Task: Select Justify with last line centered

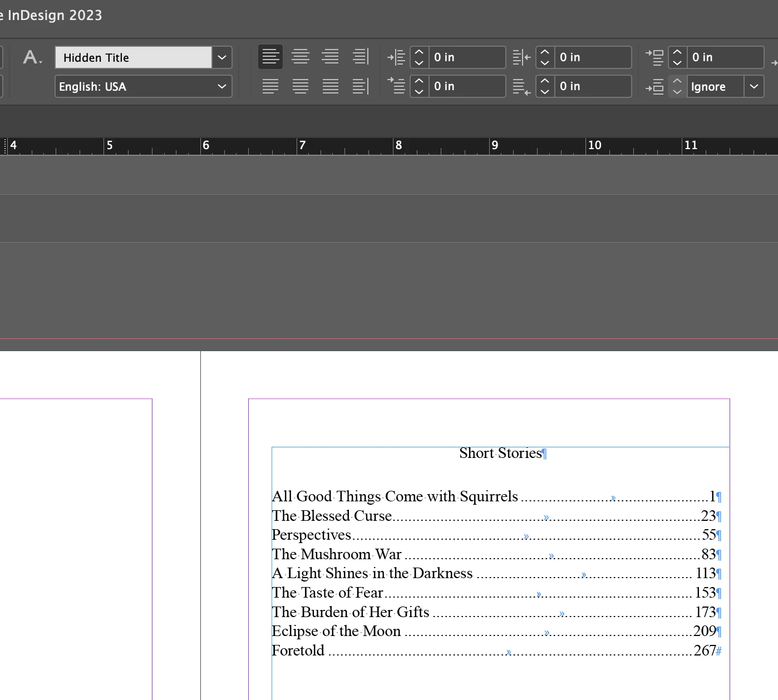Action: click(301, 86)
